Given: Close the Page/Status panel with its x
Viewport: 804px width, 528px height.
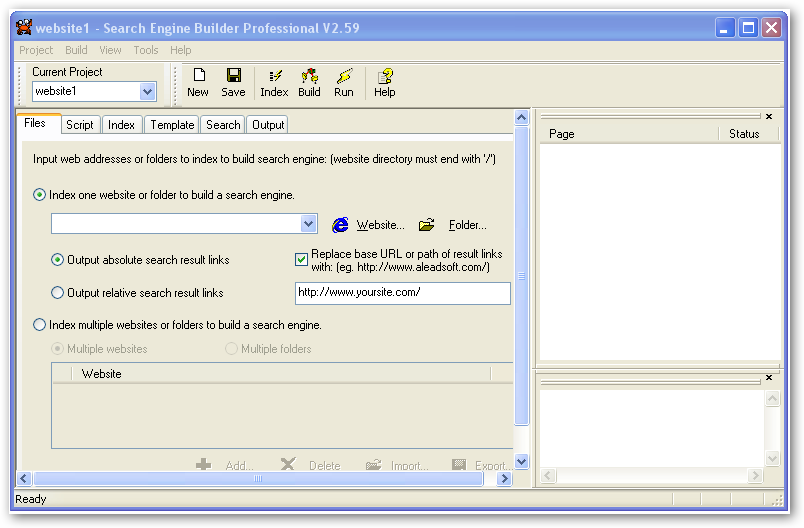Looking at the screenshot, I should click(x=769, y=116).
